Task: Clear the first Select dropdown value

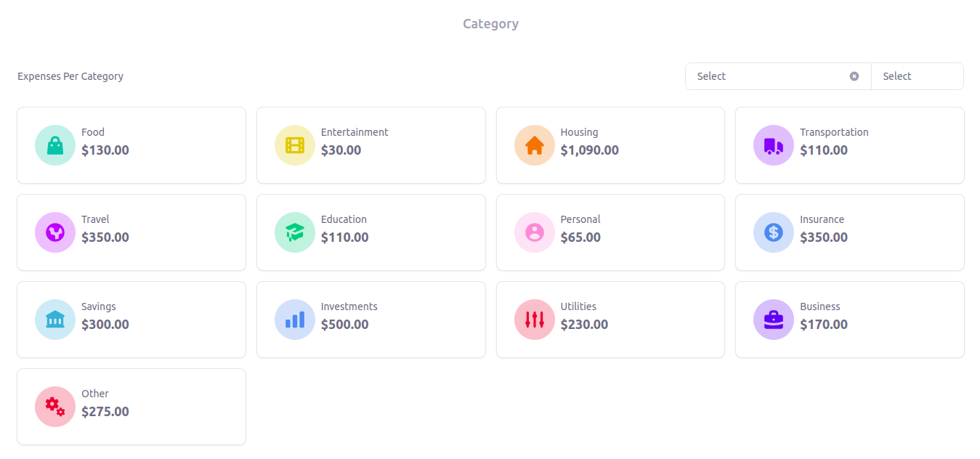Action: point(854,76)
